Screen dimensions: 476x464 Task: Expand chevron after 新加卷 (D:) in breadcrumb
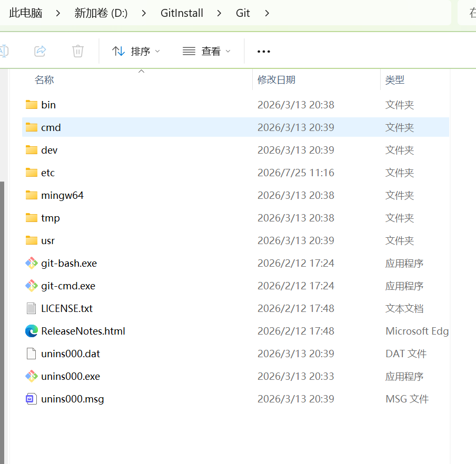point(144,13)
